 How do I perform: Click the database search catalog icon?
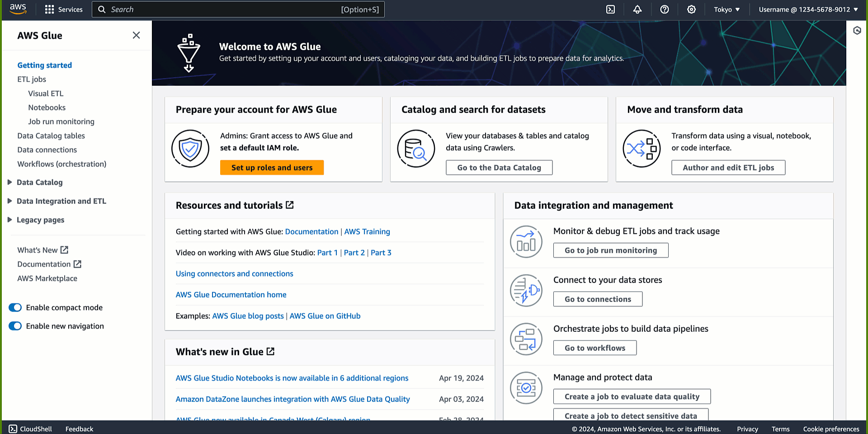tap(416, 149)
